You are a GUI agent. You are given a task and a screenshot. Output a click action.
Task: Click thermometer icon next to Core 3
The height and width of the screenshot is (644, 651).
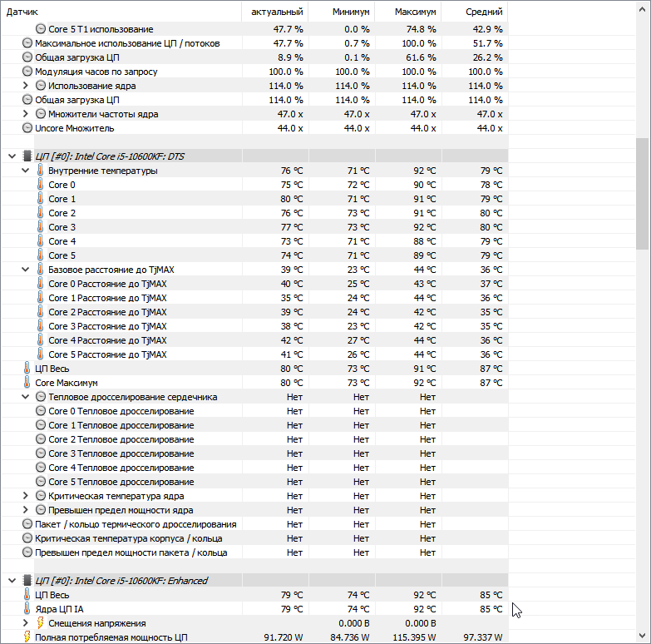(40, 227)
